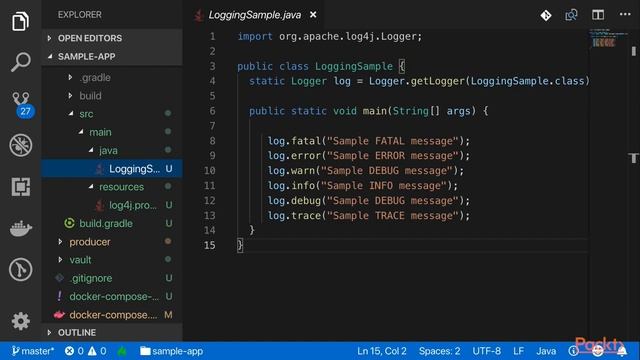Open the Docker view icon
640x360 pixels.
coord(21,228)
